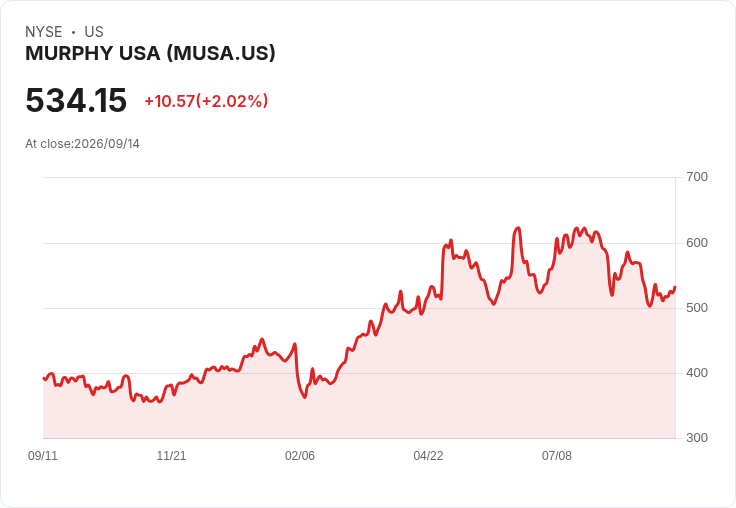Select the 09/11 date axis label
This screenshot has height=508, width=736.
point(43,455)
